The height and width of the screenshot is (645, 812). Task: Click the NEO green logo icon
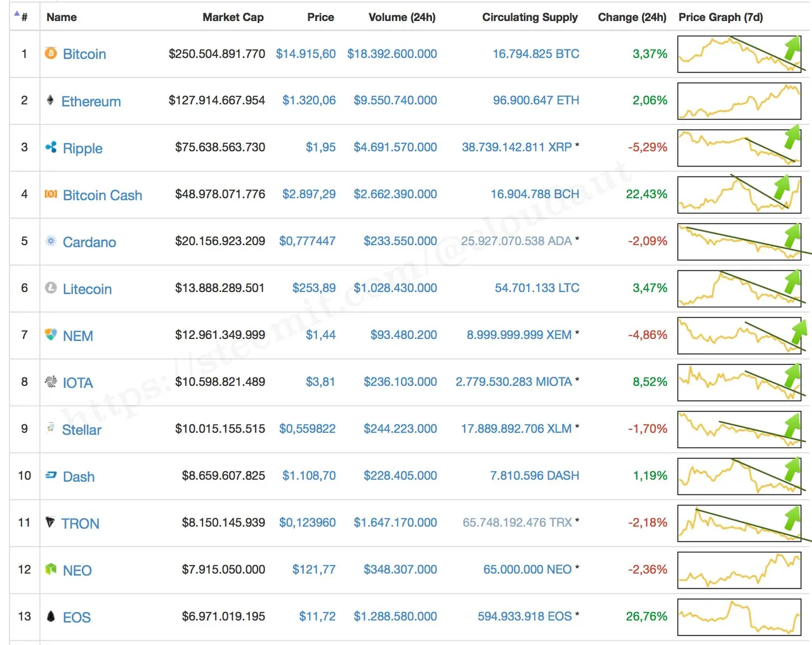tap(51, 569)
